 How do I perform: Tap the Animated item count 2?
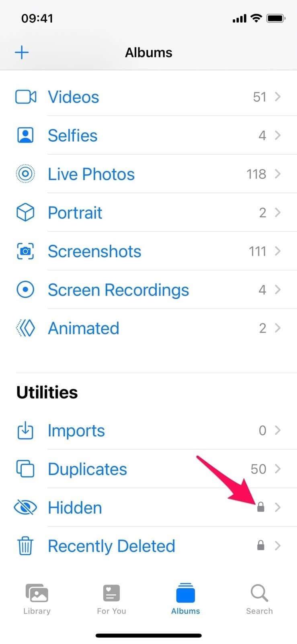point(262,328)
